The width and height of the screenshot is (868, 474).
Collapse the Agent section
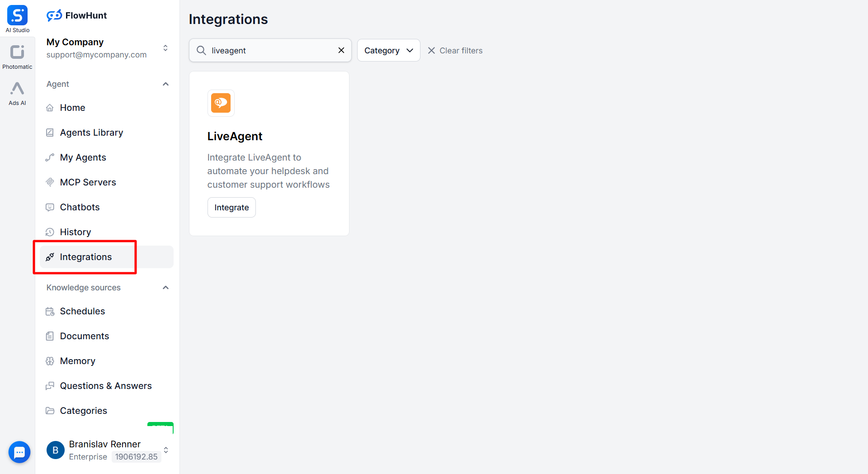pyautogui.click(x=165, y=84)
